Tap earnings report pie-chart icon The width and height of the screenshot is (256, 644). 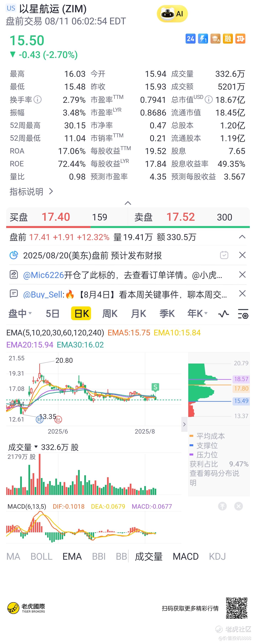pos(14,255)
